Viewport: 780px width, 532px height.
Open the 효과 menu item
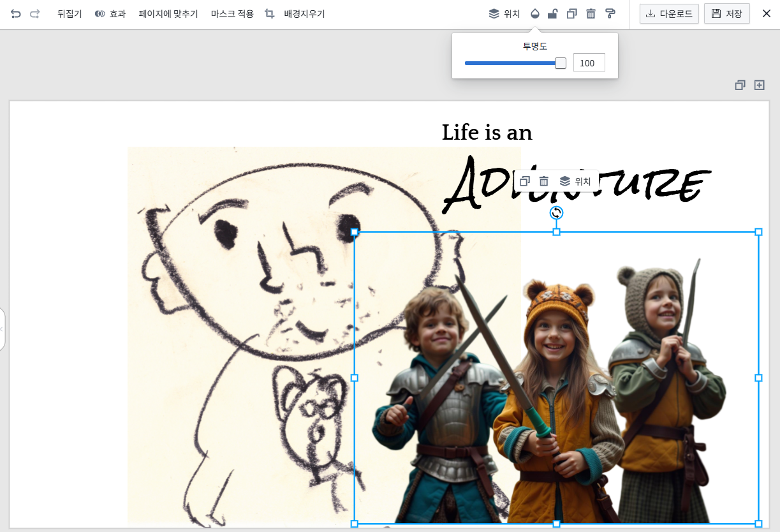pos(111,13)
